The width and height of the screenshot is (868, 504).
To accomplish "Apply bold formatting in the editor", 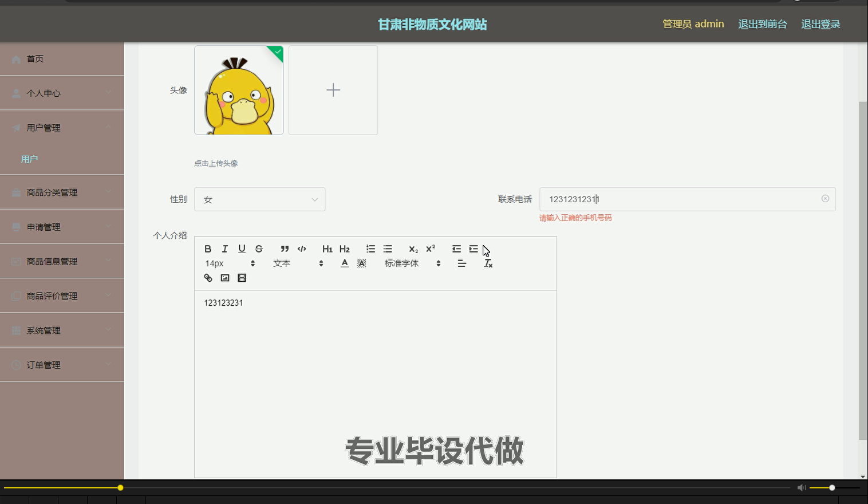I will click(208, 249).
